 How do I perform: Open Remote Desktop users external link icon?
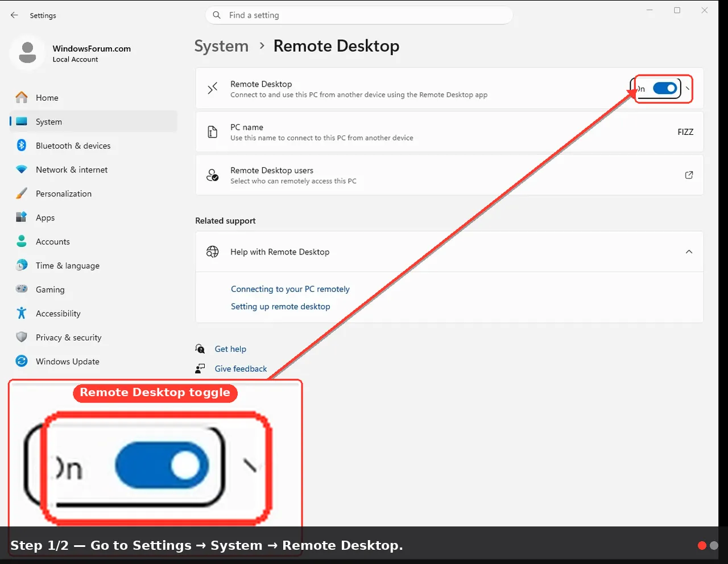pos(689,175)
